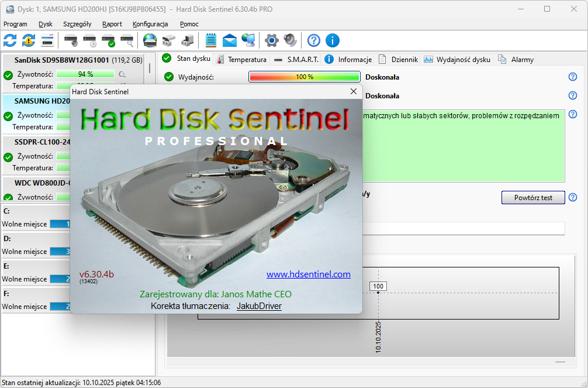Select the C: drive label

click(x=6, y=211)
